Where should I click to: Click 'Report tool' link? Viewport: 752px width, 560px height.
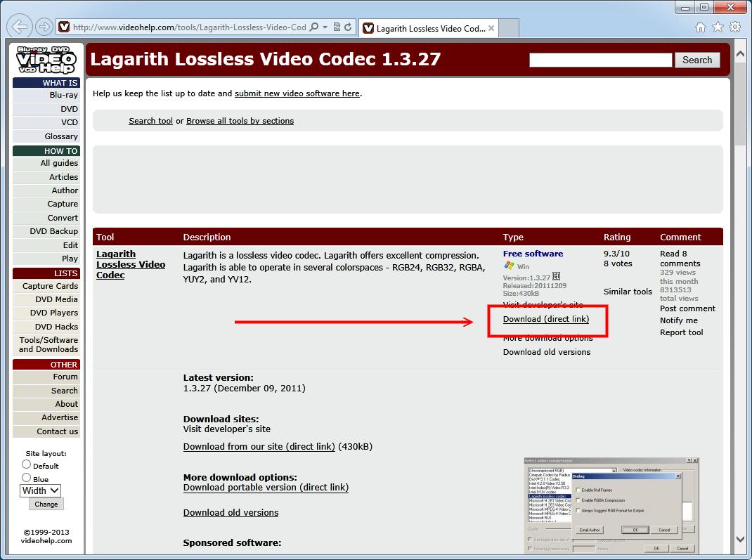tap(681, 332)
